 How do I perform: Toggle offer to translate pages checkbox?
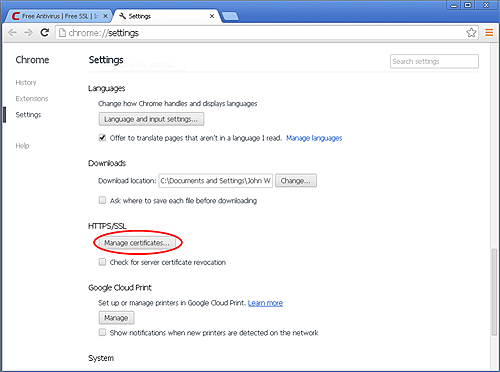(102, 138)
